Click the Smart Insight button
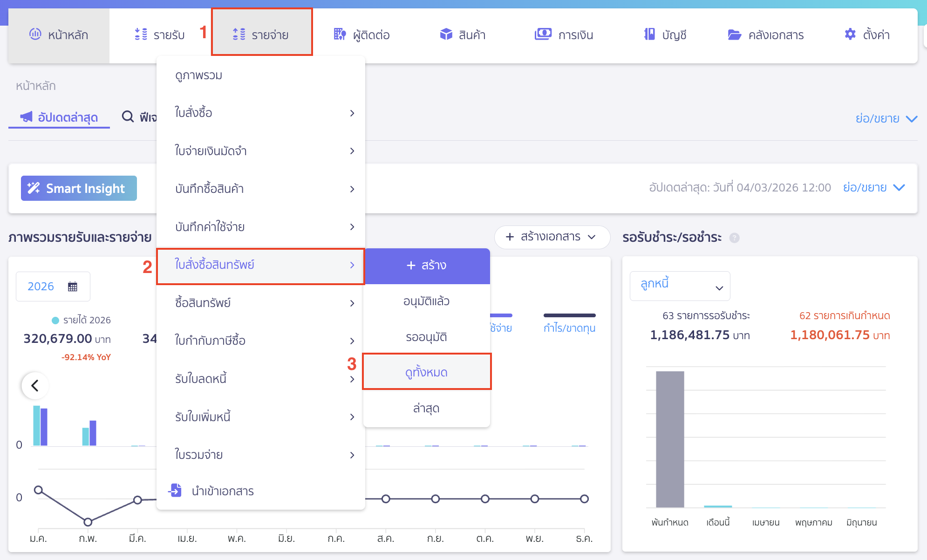The image size is (927, 560). (x=79, y=188)
